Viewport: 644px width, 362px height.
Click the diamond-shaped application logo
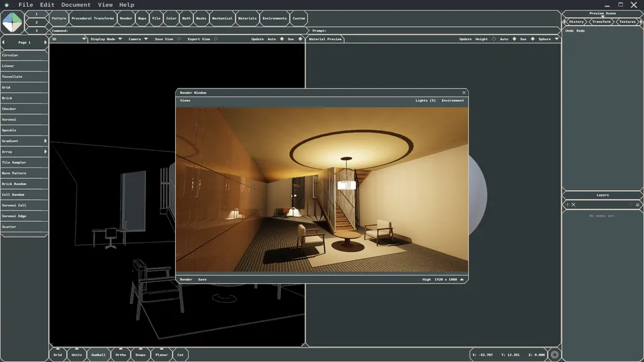coord(12,22)
